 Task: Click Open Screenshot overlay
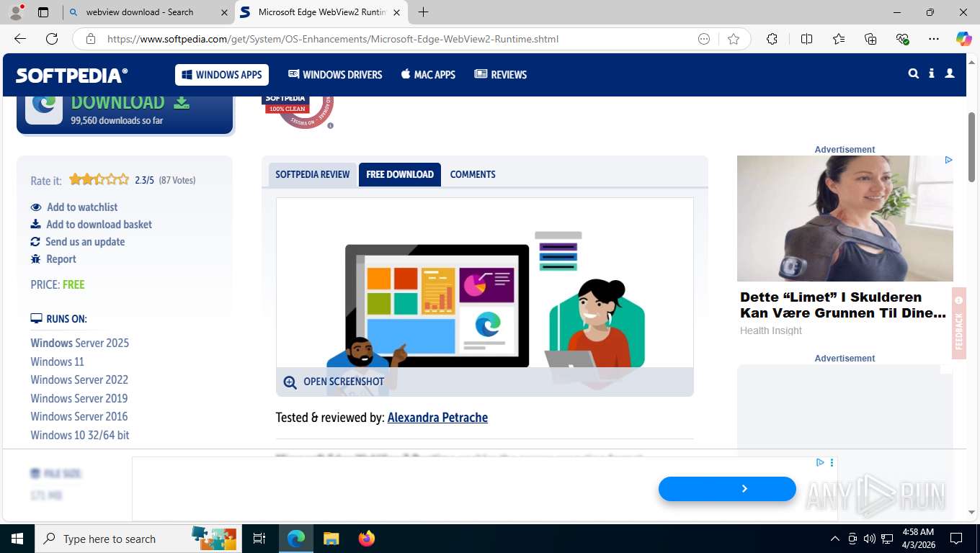coord(485,382)
